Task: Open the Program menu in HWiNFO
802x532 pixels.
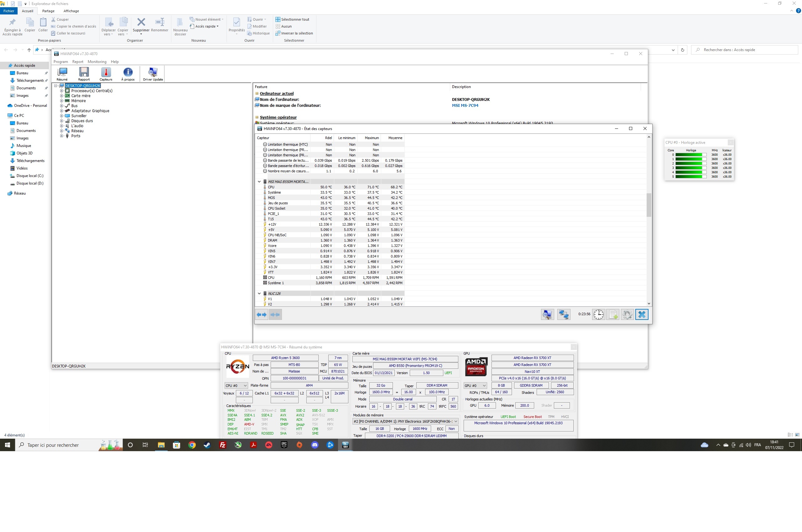Action: (61, 62)
